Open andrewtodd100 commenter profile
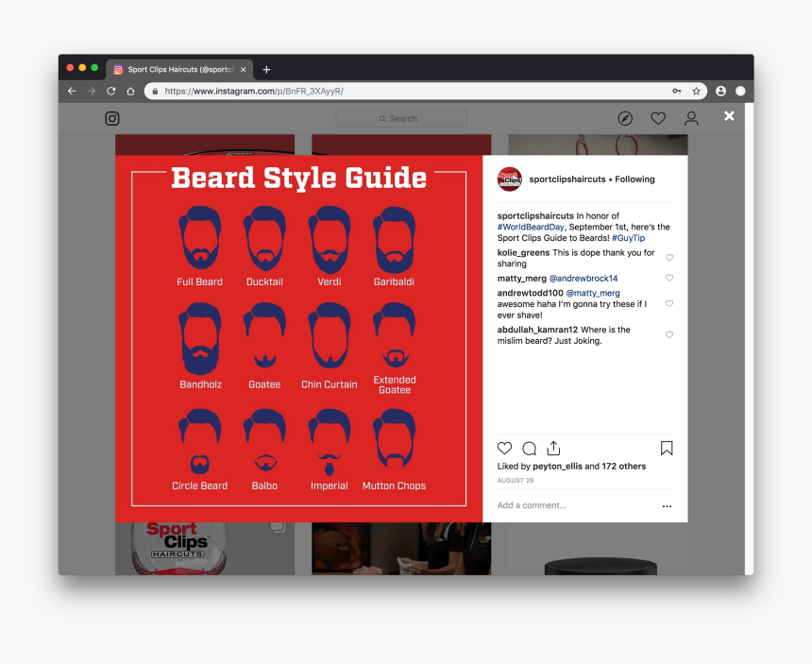Screen dimensions: 812x664 [530, 293]
